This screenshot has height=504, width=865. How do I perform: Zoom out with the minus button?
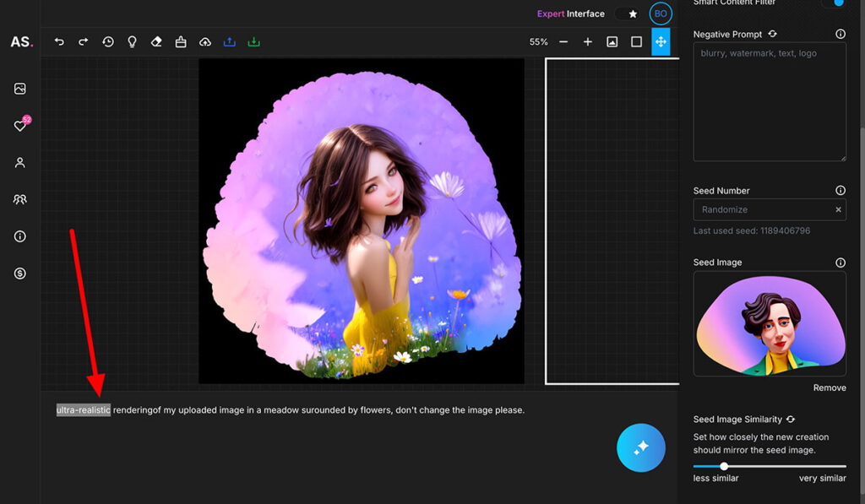(563, 42)
